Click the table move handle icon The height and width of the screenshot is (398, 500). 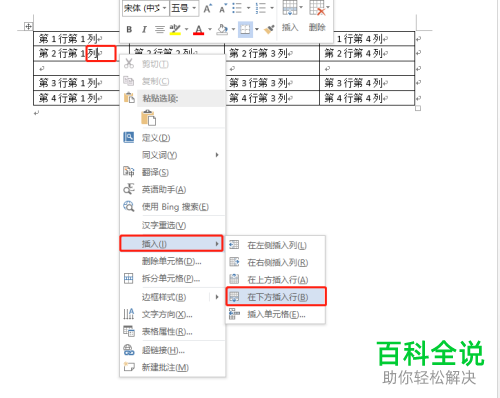click(x=28, y=26)
